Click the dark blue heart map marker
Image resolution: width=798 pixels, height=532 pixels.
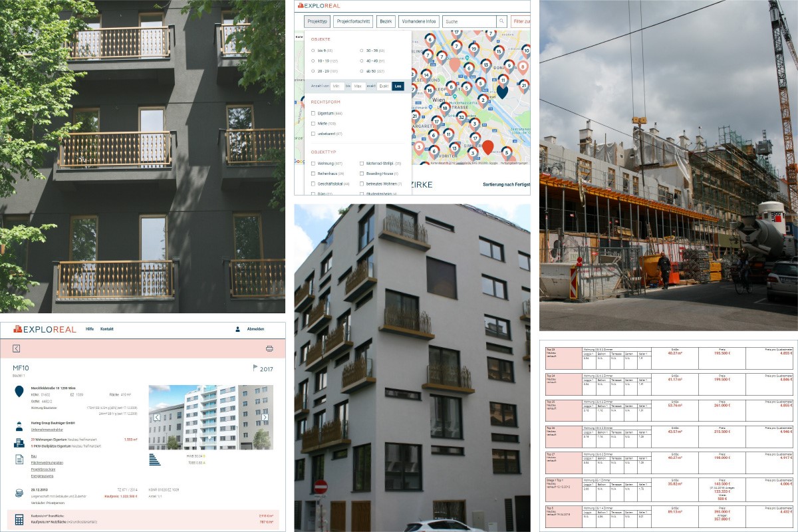click(x=502, y=90)
